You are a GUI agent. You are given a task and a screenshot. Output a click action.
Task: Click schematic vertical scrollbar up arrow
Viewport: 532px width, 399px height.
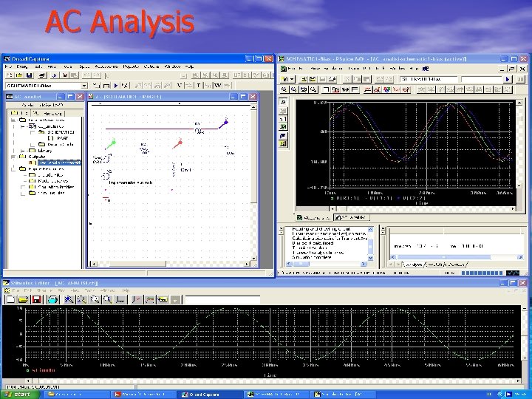(x=253, y=107)
